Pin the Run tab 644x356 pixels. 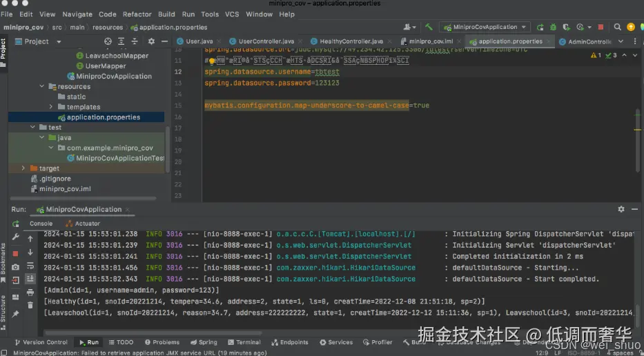[16, 314]
